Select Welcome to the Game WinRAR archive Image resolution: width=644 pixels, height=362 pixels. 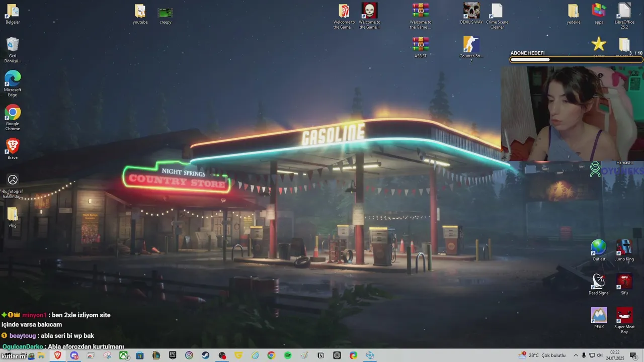click(421, 16)
